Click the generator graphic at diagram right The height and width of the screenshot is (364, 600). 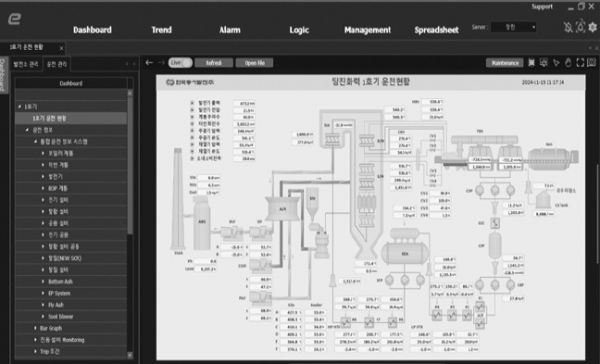coord(552,158)
